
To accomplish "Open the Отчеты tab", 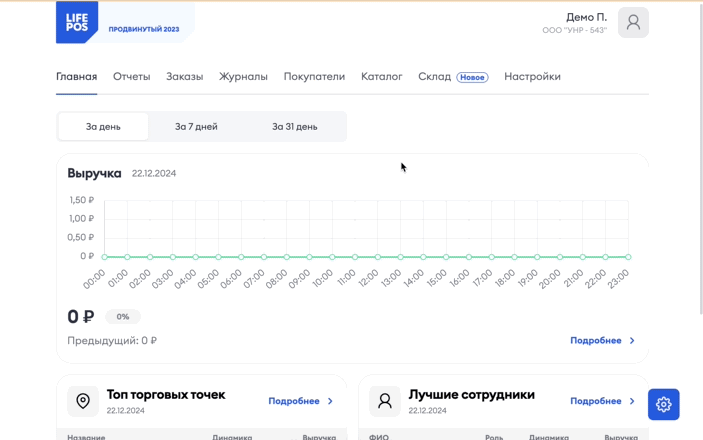I will point(131,77).
